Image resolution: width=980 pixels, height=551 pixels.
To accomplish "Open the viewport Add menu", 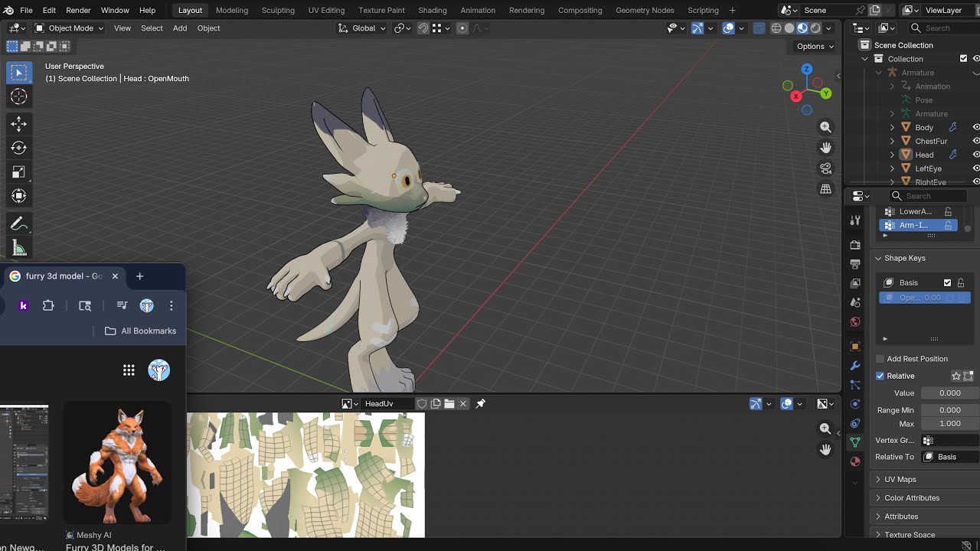I will click(180, 28).
